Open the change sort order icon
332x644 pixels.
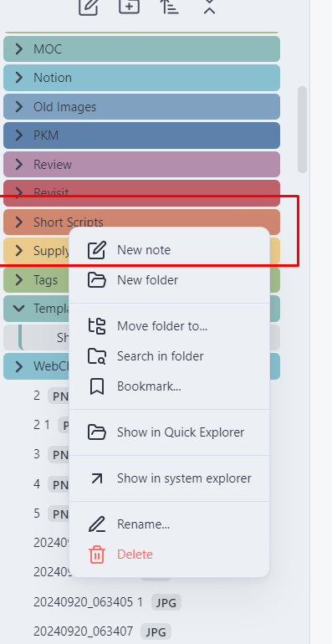[x=169, y=6]
